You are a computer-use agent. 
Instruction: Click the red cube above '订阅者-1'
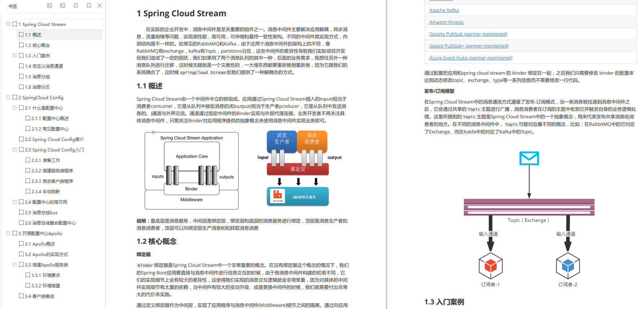coord(491,266)
